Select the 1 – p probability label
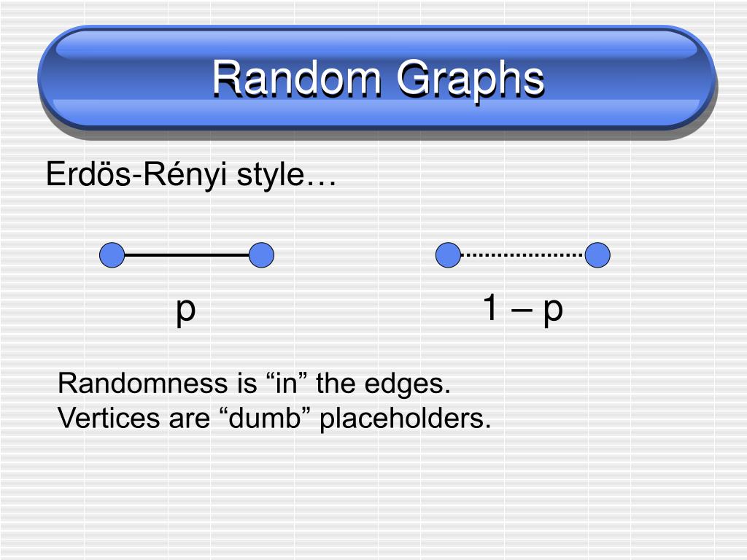Screen dimensions: 747x560 click(522, 308)
